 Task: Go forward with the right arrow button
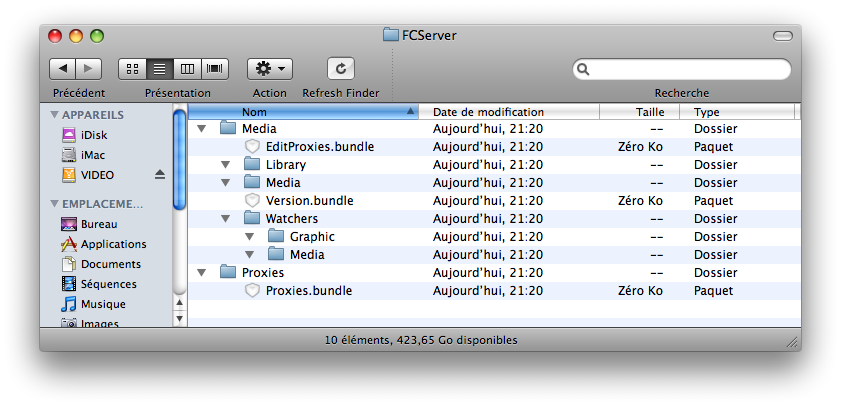(x=88, y=69)
